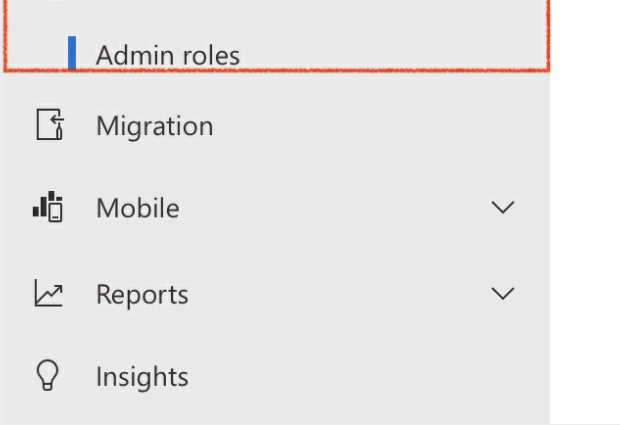620x425 pixels.
Task: Open the Migration menu item
Action: (277, 125)
